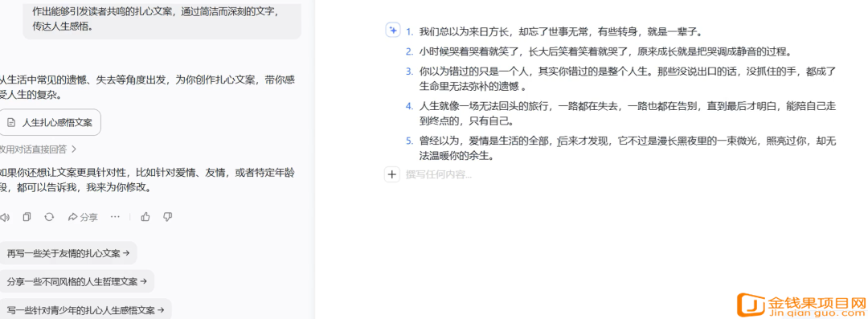Give the reply a thumbs up

(145, 217)
